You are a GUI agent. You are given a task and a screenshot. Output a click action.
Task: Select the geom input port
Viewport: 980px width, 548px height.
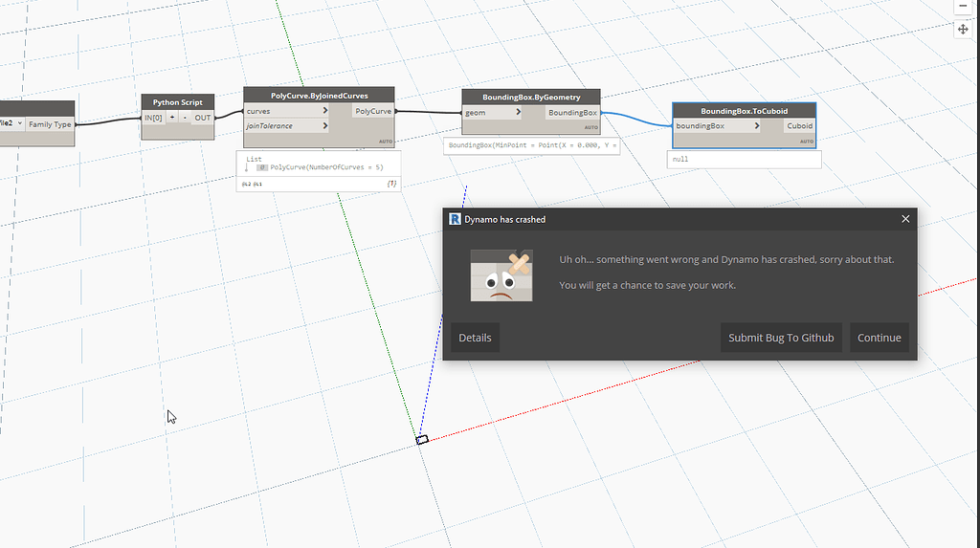tap(492, 113)
